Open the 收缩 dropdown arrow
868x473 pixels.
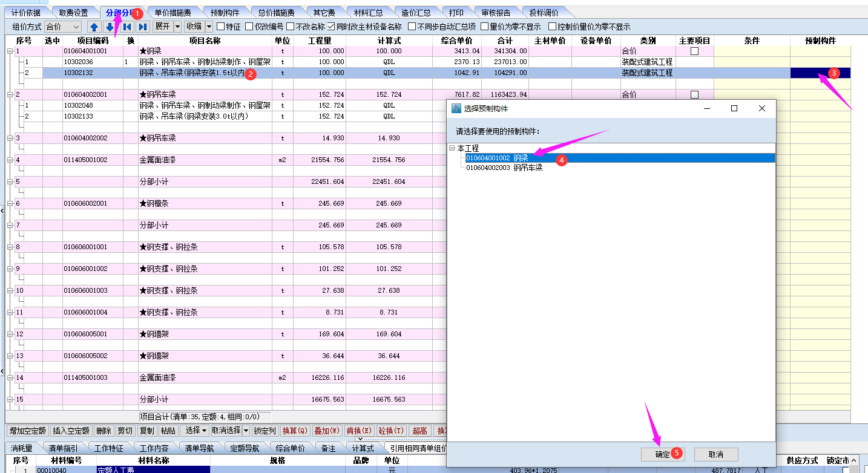[x=209, y=27]
